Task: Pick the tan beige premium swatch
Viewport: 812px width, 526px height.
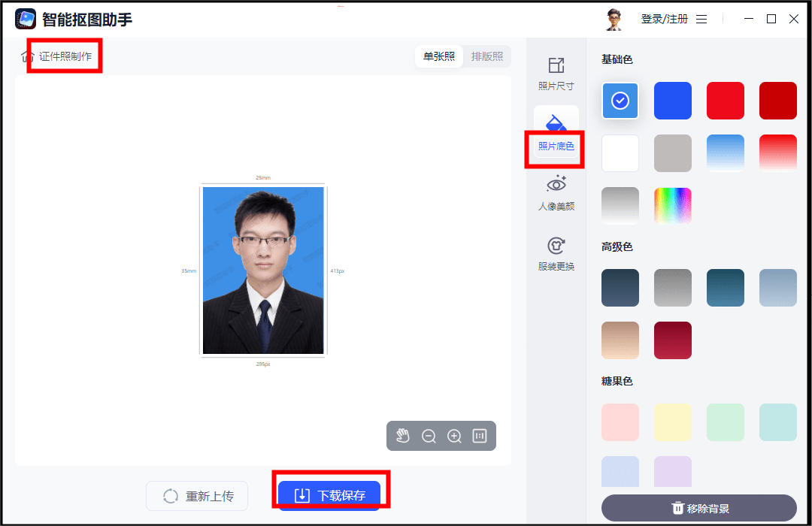Action: point(620,340)
